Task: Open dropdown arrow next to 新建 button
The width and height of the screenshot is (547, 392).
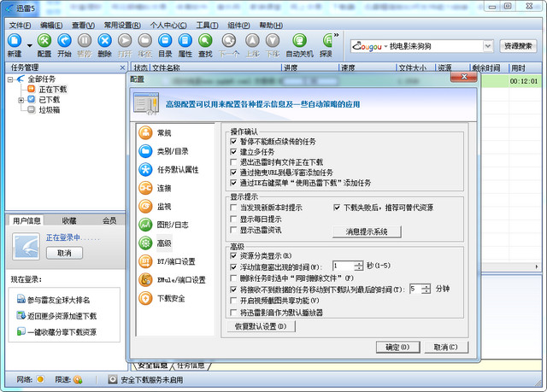Action: [29, 45]
